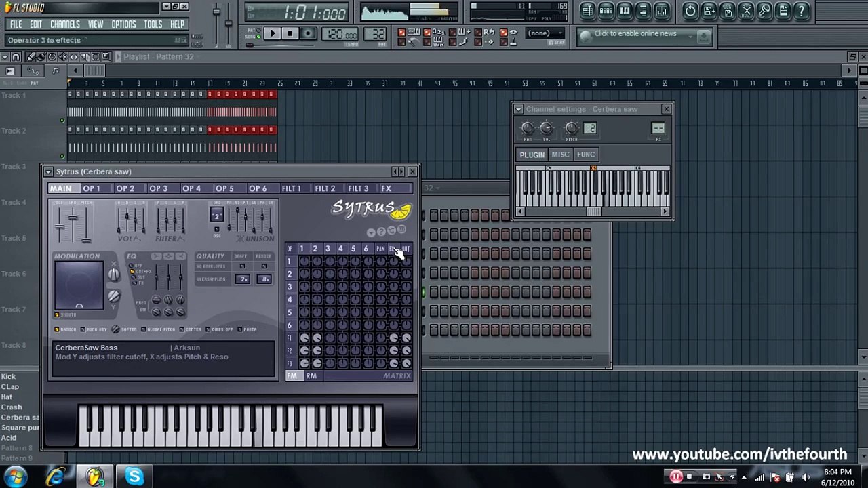This screenshot has width=868, height=488.
Task: Select the playlist magnet snap icon
Action: pyautogui.click(x=16, y=57)
